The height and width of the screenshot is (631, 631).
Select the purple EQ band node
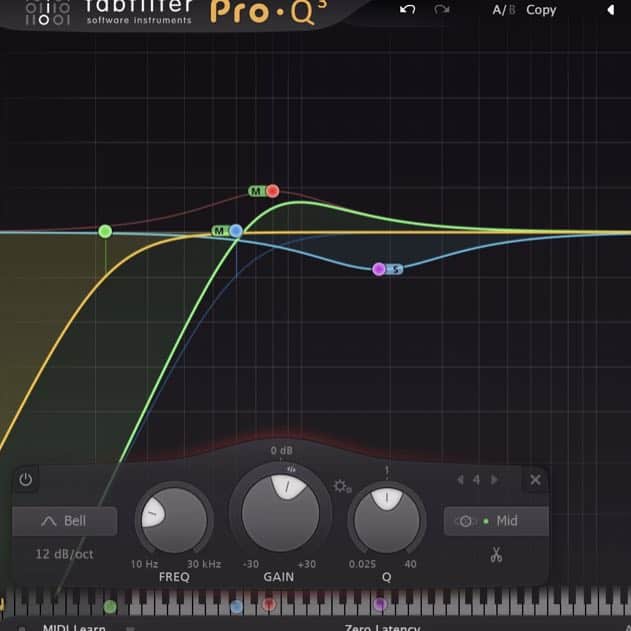pos(379,269)
